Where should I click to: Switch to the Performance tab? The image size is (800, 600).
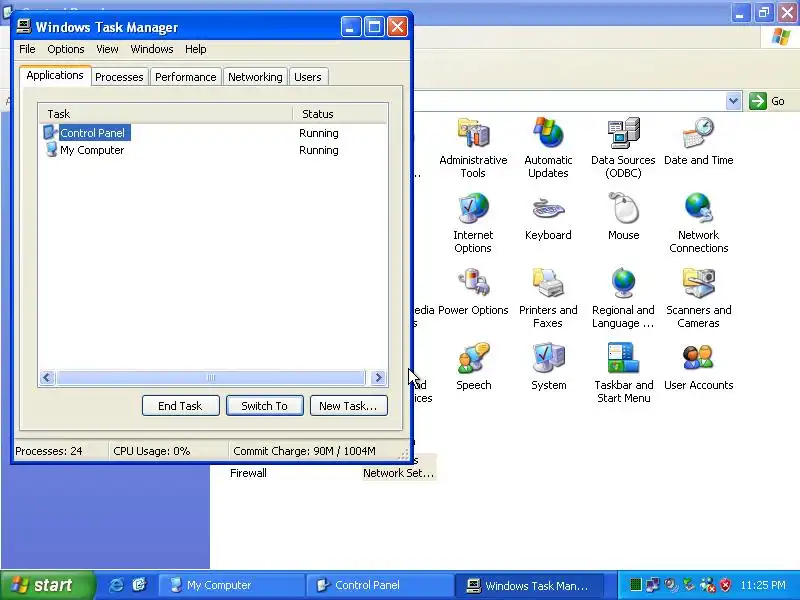(x=186, y=77)
